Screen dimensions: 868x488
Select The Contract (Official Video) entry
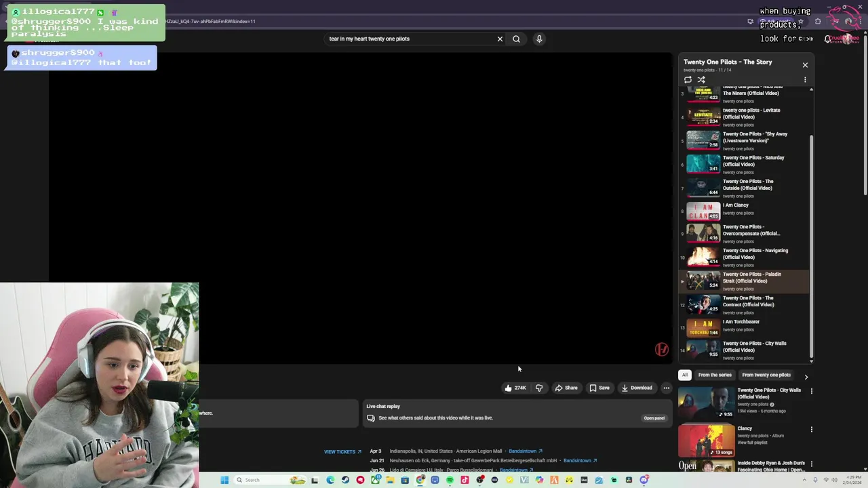click(x=745, y=304)
